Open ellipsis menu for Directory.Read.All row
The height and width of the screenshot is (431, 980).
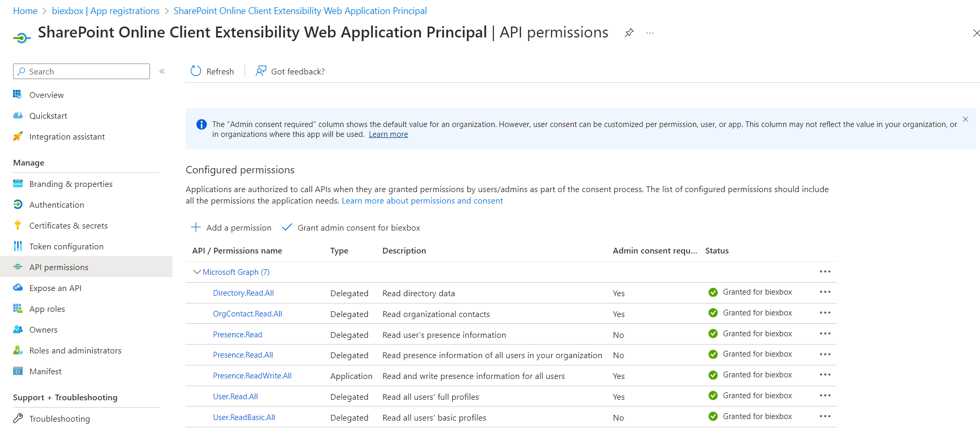coord(825,292)
